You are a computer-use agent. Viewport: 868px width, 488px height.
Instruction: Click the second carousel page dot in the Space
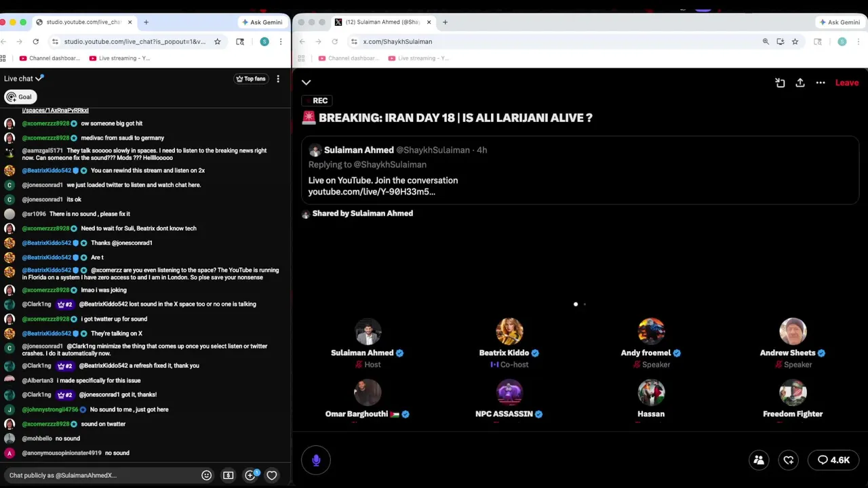(585, 304)
